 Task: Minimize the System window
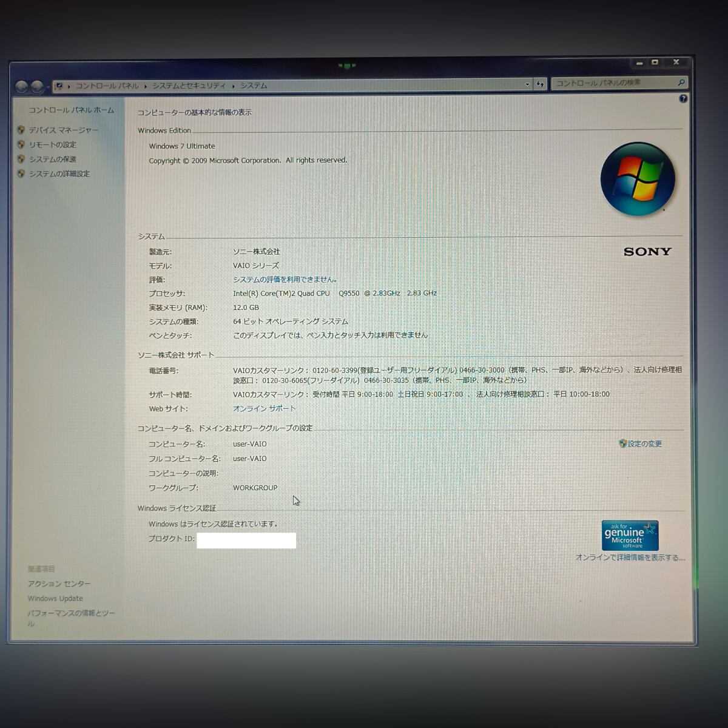pyautogui.click(x=639, y=62)
